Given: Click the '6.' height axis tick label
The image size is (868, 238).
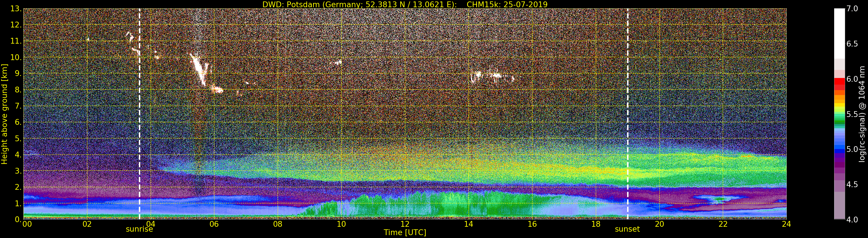Looking at the screenshot, I should (18, 122).
